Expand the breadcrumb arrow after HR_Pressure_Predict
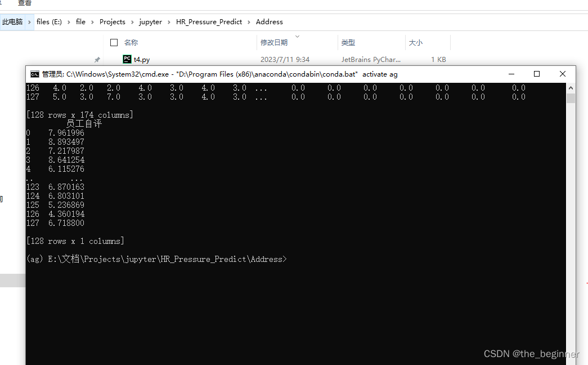This screenshot has width=588, height=365. pyautogui.click(x=248, y=21)
